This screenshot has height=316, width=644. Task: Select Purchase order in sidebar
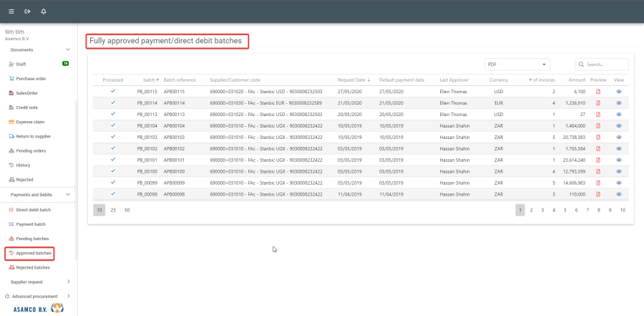click(31, 78)
